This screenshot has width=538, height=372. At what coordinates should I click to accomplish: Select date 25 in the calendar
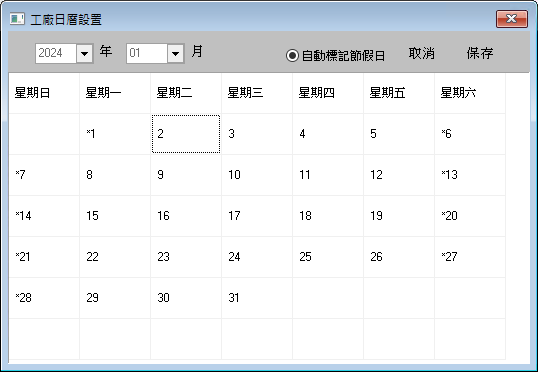(x=328, y=257)
